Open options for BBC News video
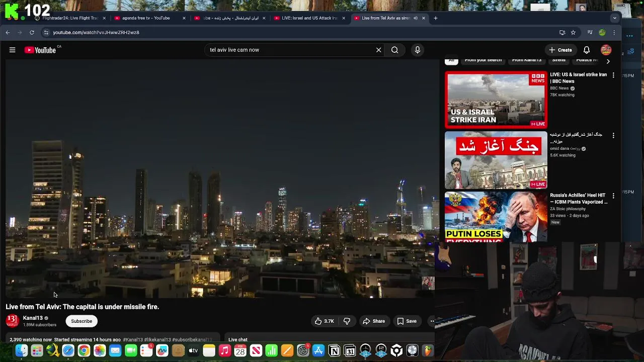This screenshot has width=644, height=362. click(x=613, y=75)
